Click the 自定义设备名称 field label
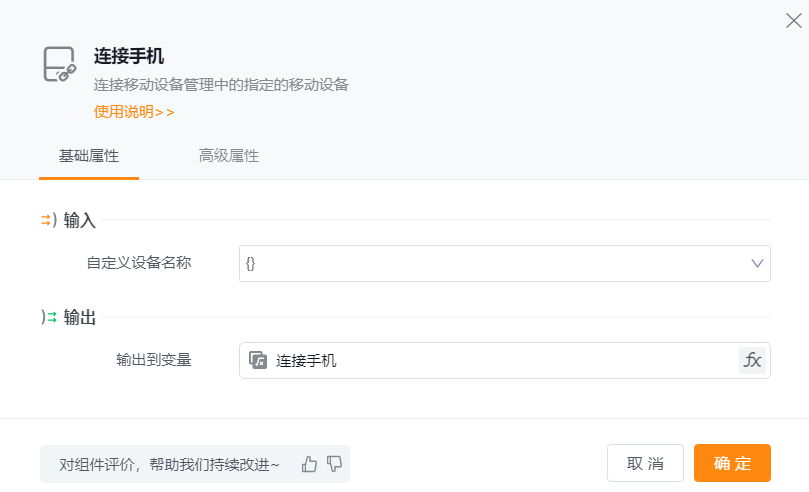The height and width of the screenshot is (492, 809). (x=139, y=263)
